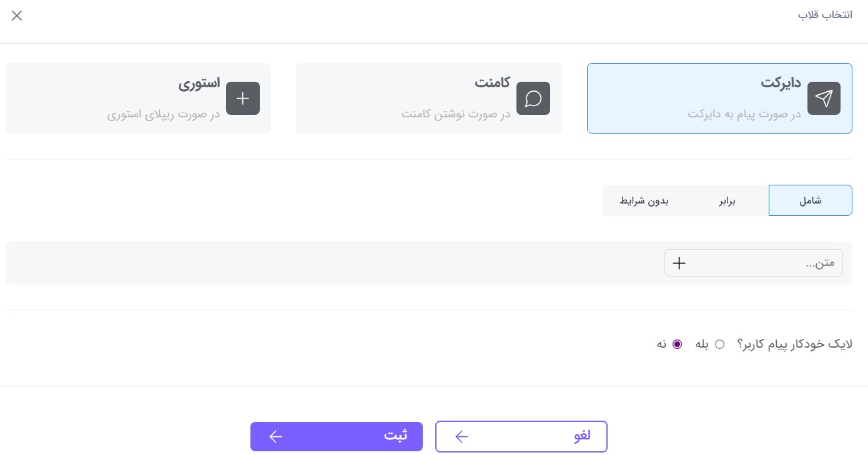Select بله for auto-like option
Viewport: 868px width, 455px height.
[x=720, y=344]
